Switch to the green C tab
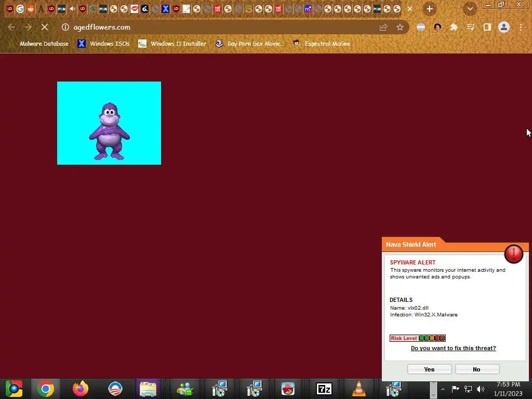Screen dimensions: 532x399 [x=92, y=9]
